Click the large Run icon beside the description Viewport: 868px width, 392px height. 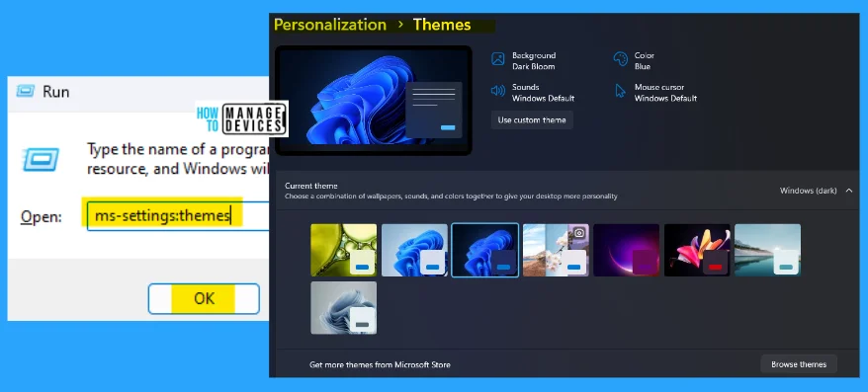tap(41, 160)
